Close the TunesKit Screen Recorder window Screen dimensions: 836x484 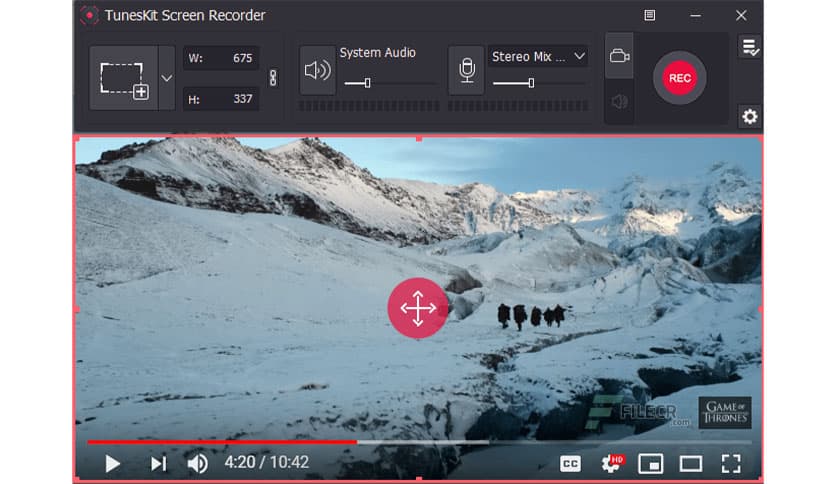(x=741, y=15)
